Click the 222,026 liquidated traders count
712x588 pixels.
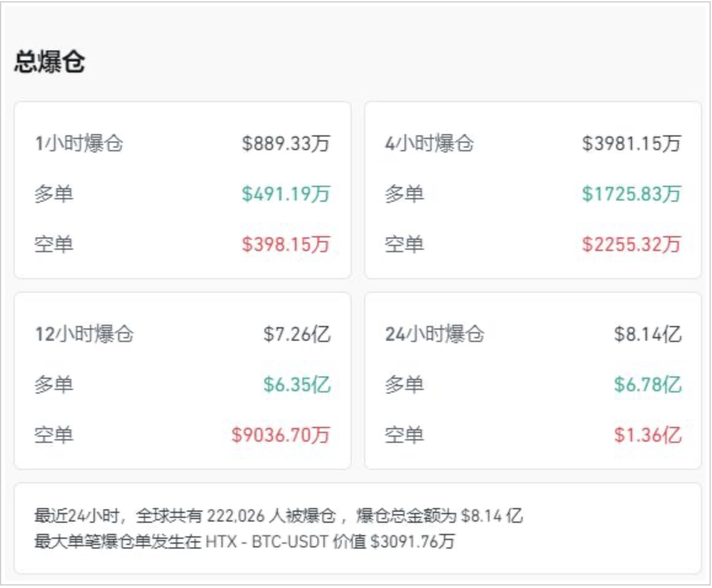pyautogui.click(x=235, y=515)
